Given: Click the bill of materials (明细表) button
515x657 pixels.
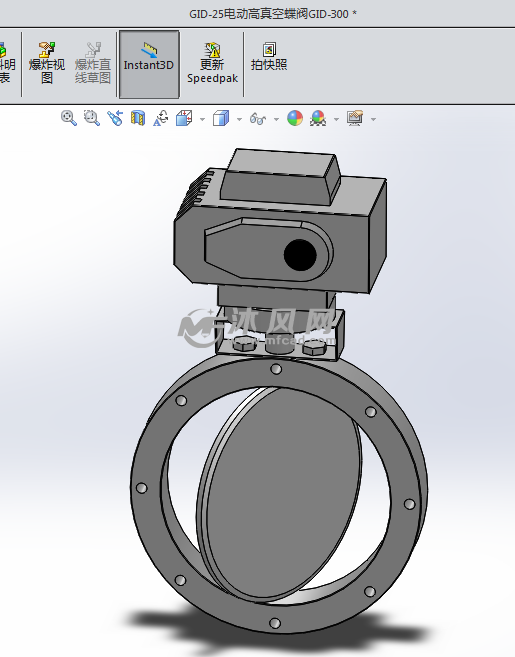Looking at the screenshot, I should [x=7, y=63].
